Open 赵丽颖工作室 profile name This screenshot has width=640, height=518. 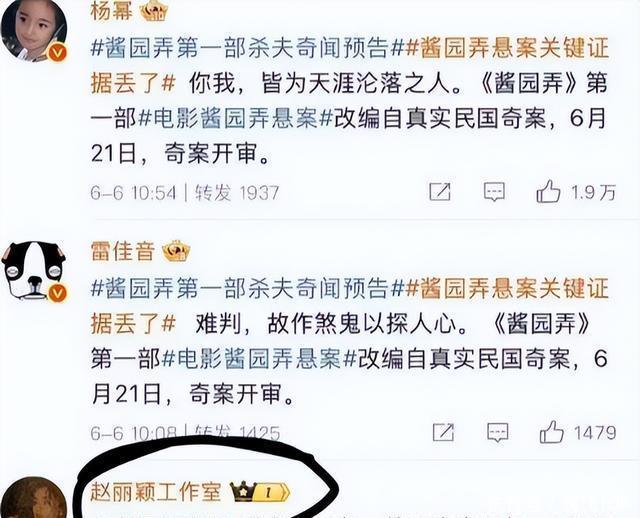[156, 491]
